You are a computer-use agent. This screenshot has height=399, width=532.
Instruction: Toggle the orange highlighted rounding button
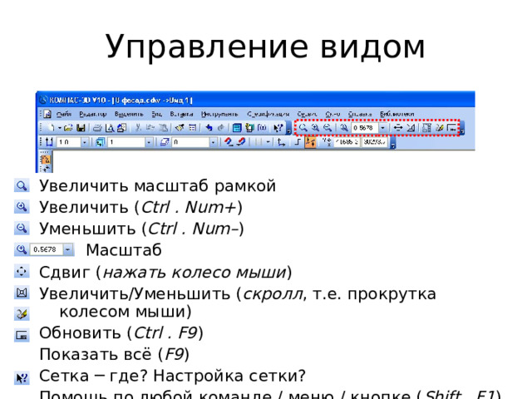(x=310, y=142)
